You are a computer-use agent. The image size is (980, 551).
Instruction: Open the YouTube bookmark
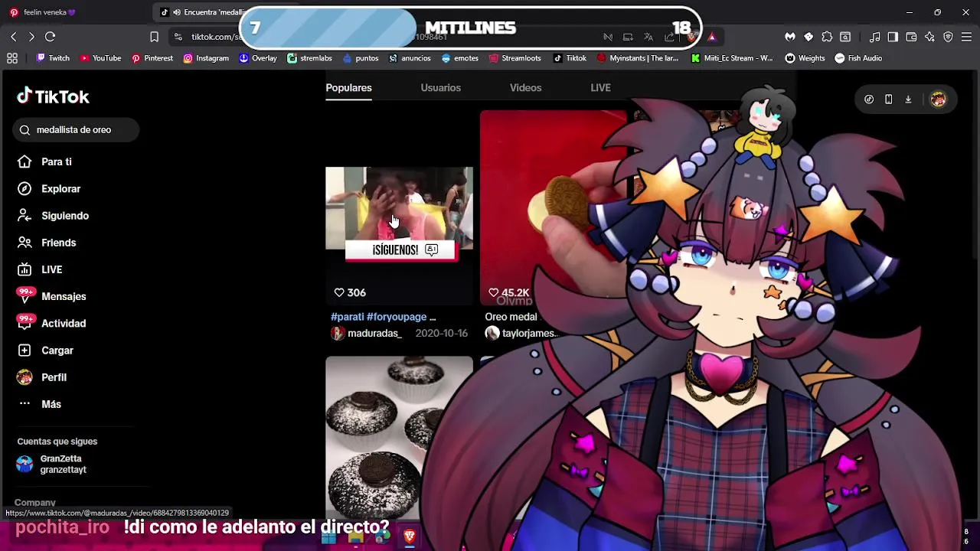[x=100, y=58]
